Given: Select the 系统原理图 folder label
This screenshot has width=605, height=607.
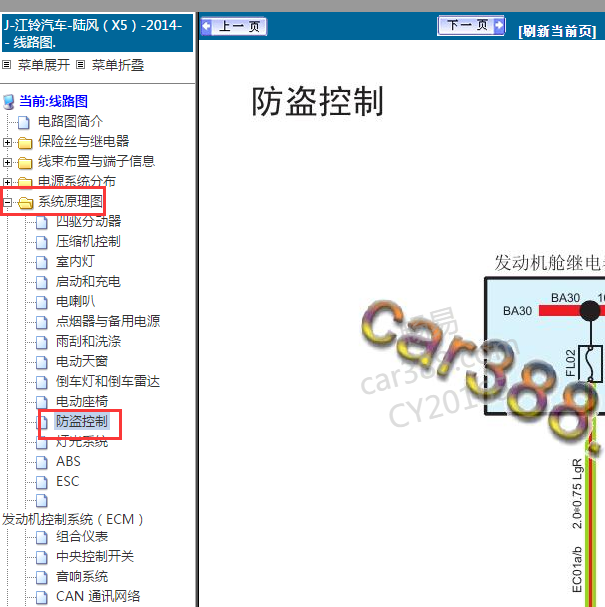Looking at the screenshot, I should [70, 201].
